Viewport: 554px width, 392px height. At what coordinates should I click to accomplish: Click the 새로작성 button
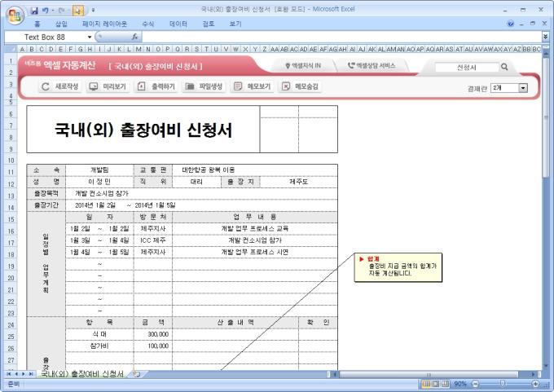[61, 86]
